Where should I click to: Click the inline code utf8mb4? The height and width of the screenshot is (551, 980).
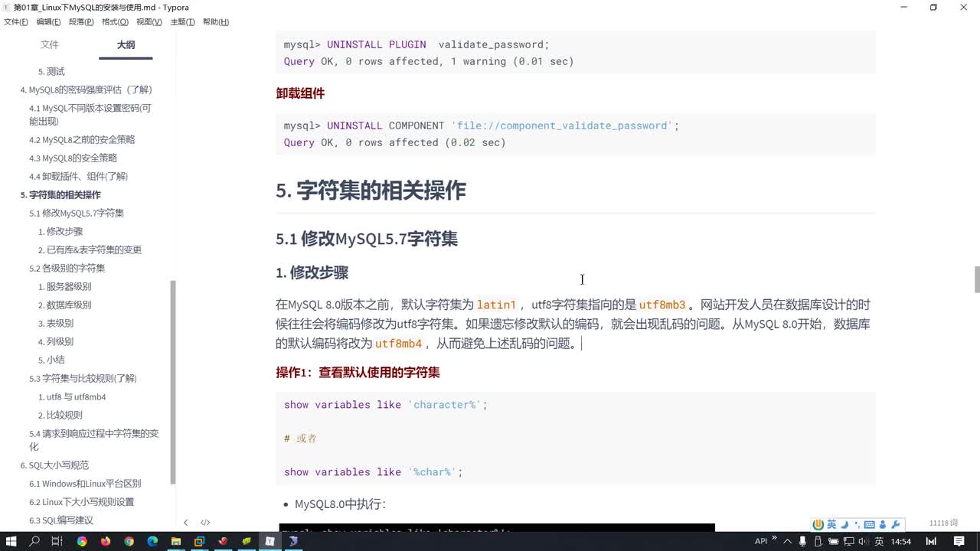tap(398, 344)
